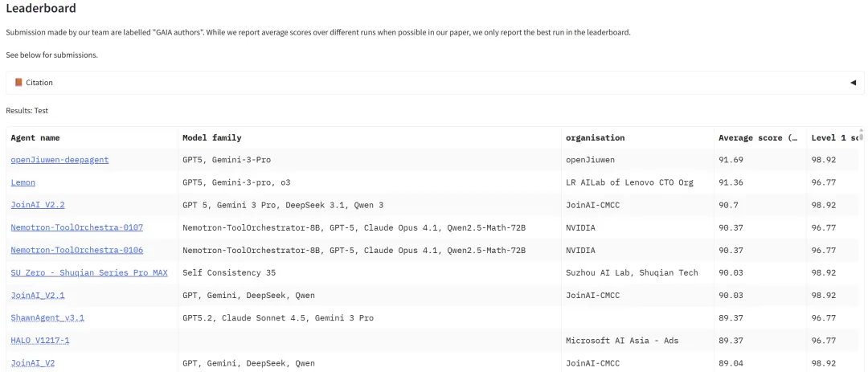Visit the Nemotron-ToolOrchestra-0106 link
Image resolution: width=868 pixels, height=372 pixels.
[x=76, y=250]
